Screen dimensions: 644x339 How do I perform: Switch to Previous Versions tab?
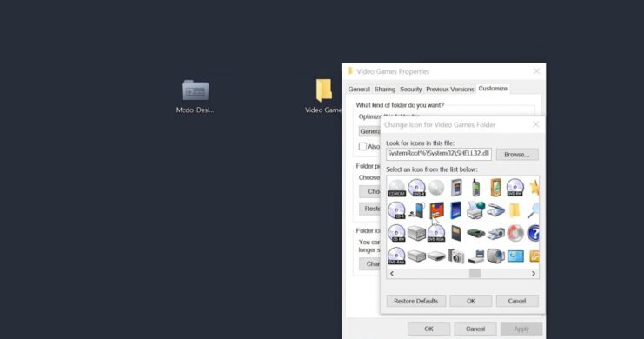click(449, 90)
